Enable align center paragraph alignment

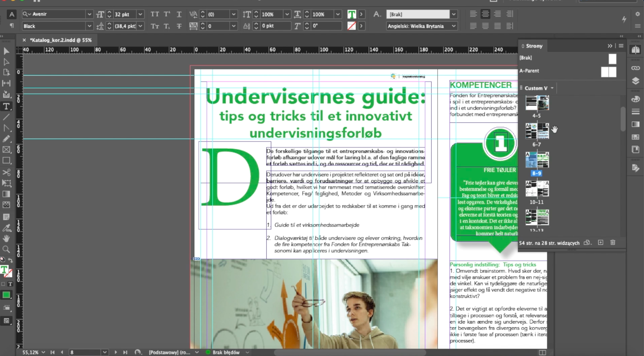point(485,14)
